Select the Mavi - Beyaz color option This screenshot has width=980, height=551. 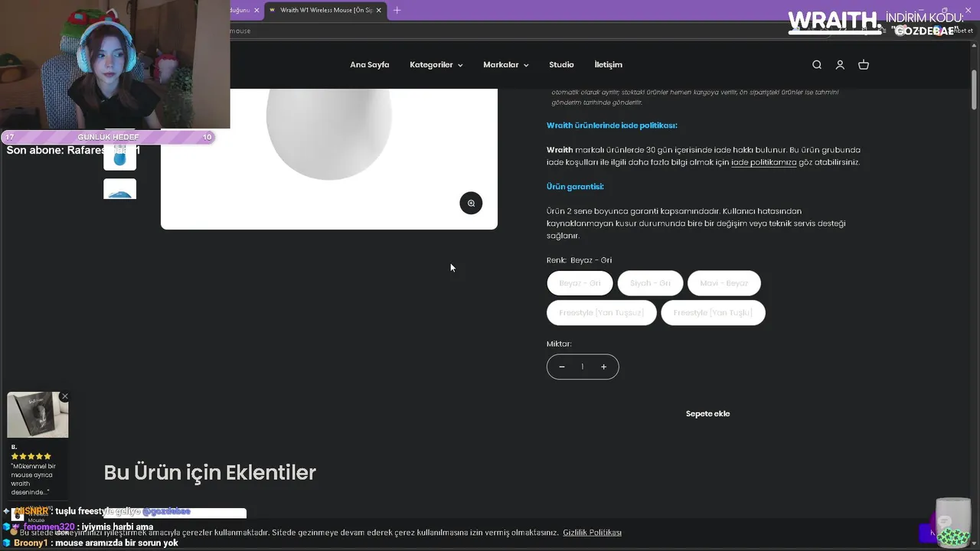(x=724, y=283)
